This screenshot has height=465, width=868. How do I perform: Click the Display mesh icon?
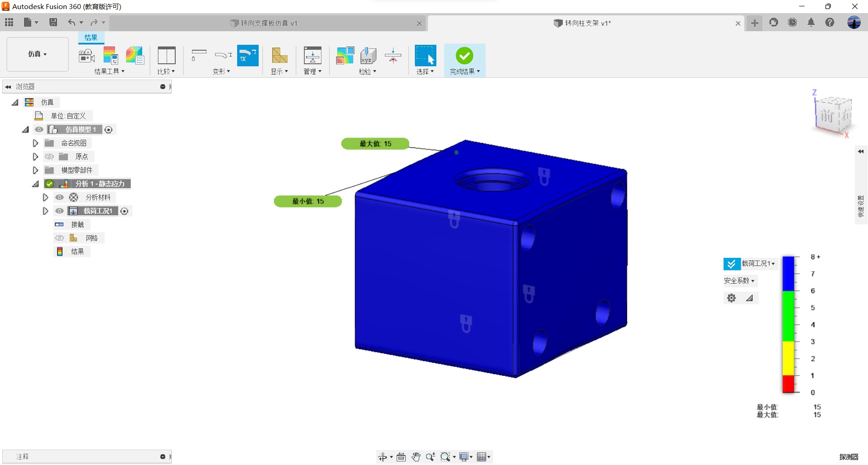[x=279, y=56]
